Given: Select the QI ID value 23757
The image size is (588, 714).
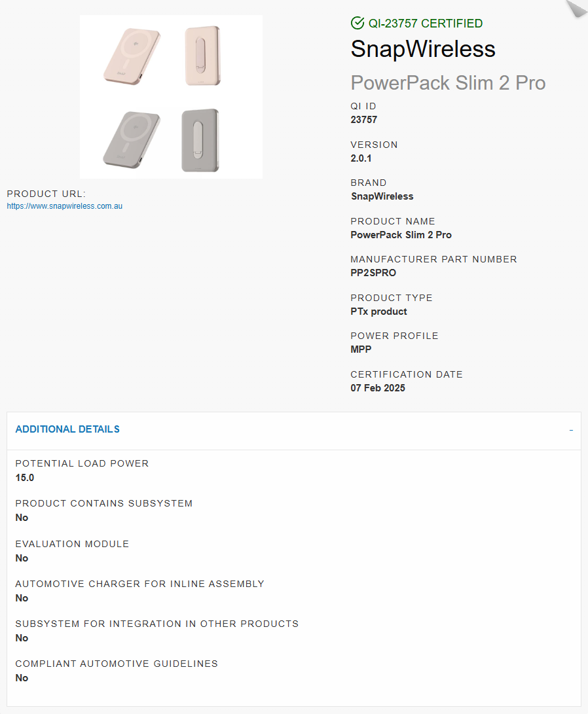Looking at the screenshot, I should coord(364,120).
